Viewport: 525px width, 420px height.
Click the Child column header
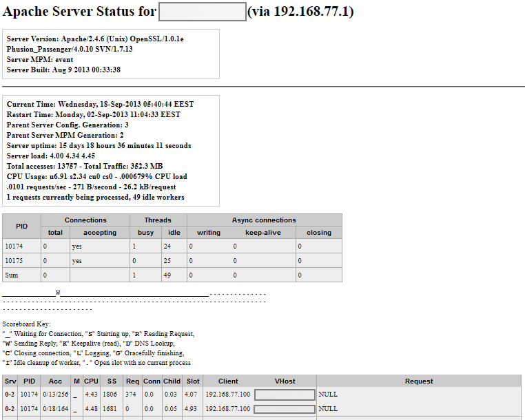(172, 381)
